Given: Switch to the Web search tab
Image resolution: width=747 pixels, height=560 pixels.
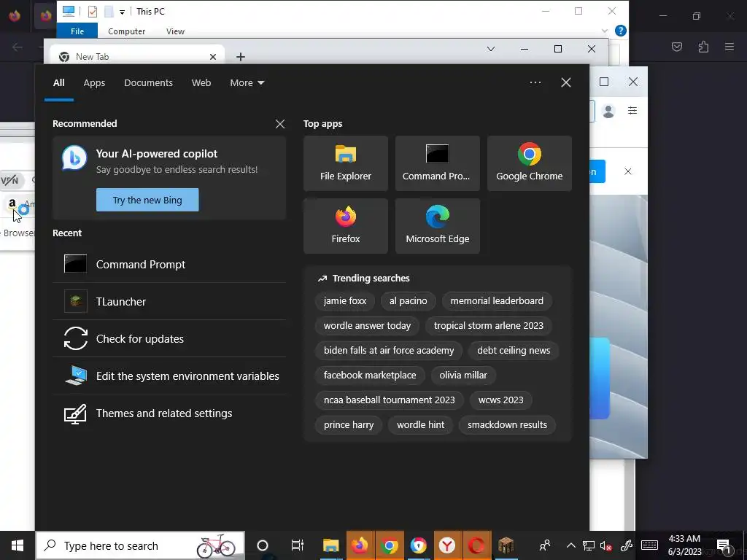Looking at the screenshot, I should [x=201, y=83].
